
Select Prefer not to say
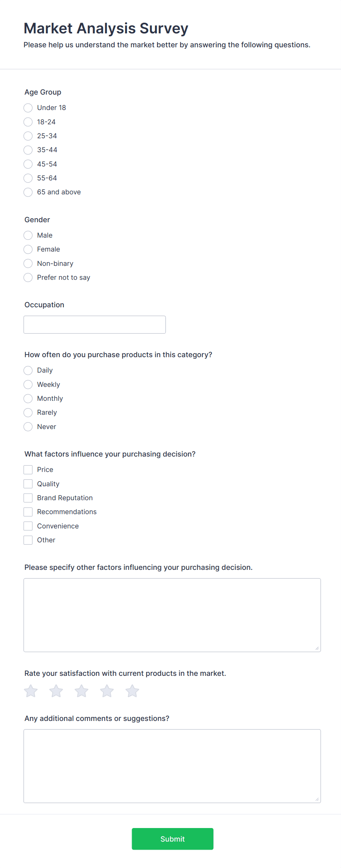pyautogui.click(x=28, y=278)
